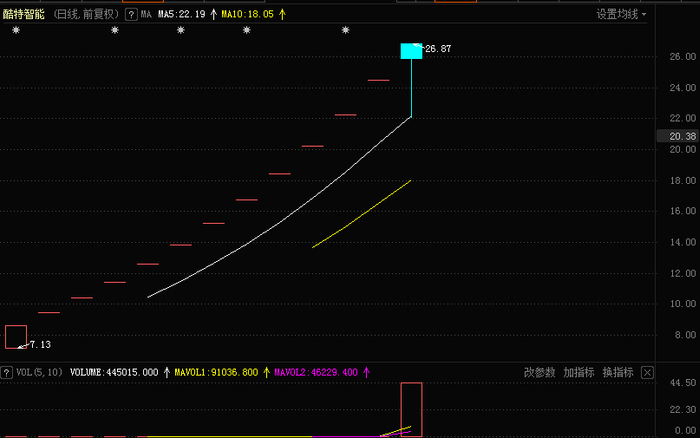The height and width of the screenshot is (438, 700).
Task: Click the MAVOL2 magenta label
Action: [x=316, y=372]
